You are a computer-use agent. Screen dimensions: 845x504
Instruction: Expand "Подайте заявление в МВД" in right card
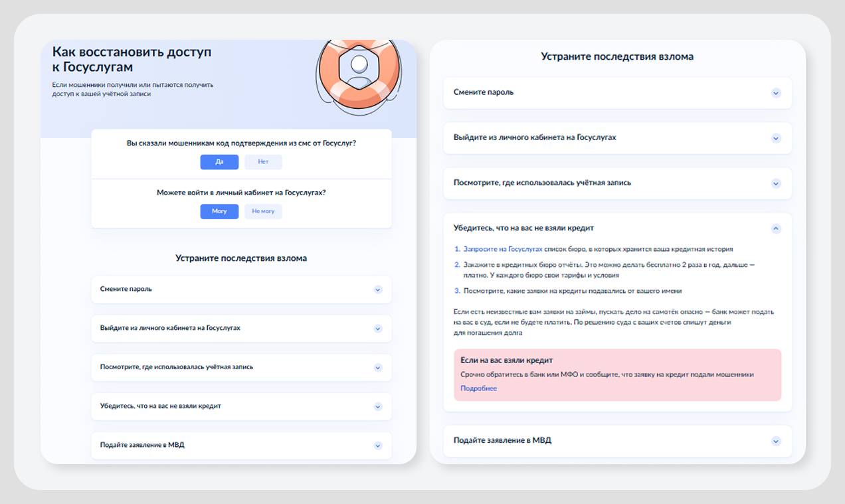tap(776, 441)
